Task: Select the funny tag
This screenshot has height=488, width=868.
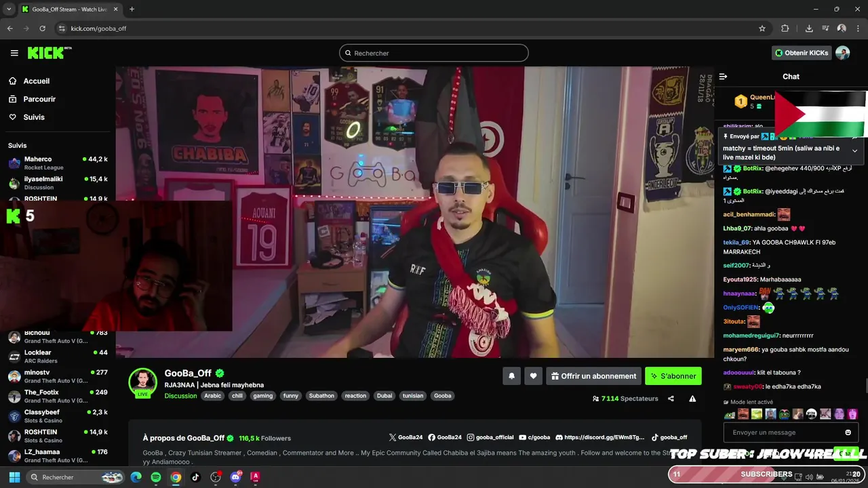Action: (x=291, y=396)
